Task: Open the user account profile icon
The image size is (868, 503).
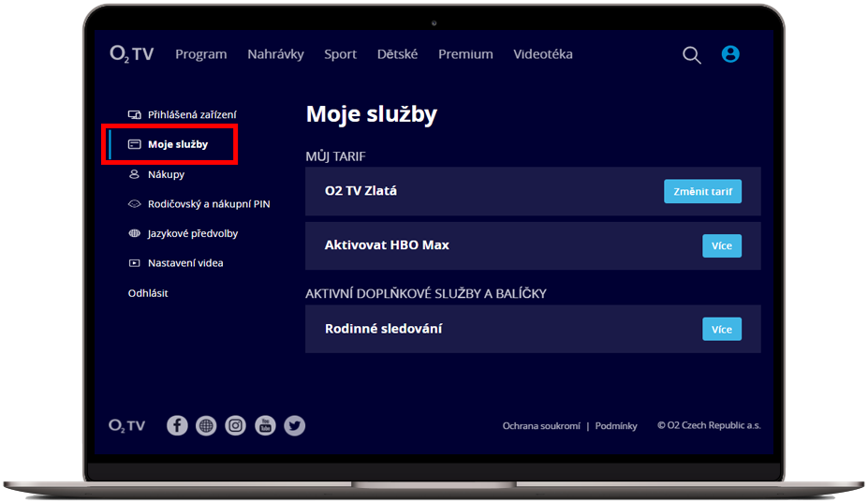Action: click(x=730, y=54)
